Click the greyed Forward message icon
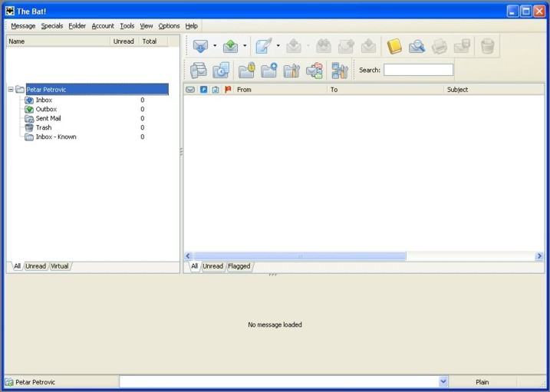Screen dimensions: 550x392 pos(346,46)
